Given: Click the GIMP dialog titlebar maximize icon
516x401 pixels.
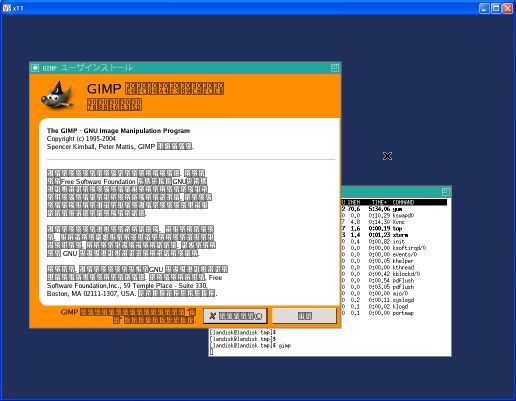Looking at the screenshot, I should pos(335,68).
